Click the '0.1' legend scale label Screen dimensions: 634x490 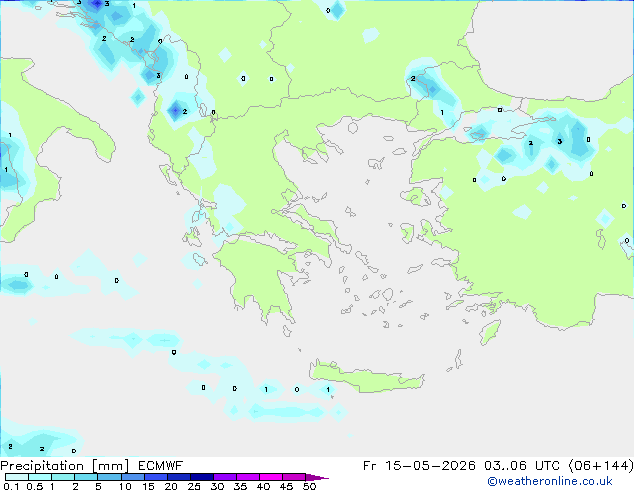coord(11,486)
